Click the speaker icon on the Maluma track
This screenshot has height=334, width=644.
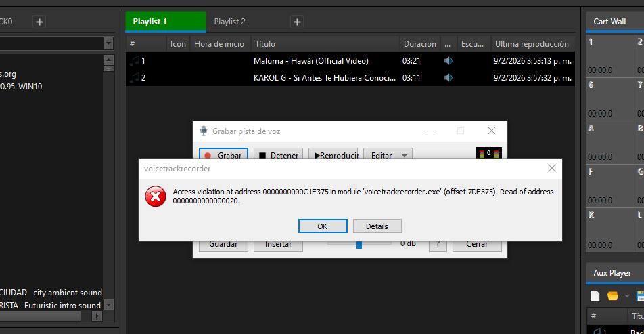pos(448,61)
